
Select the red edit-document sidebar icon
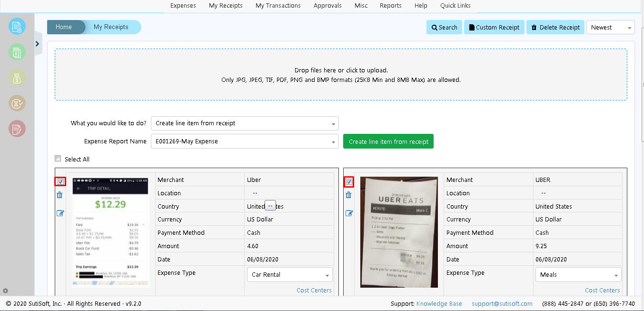tap(17, 128)
